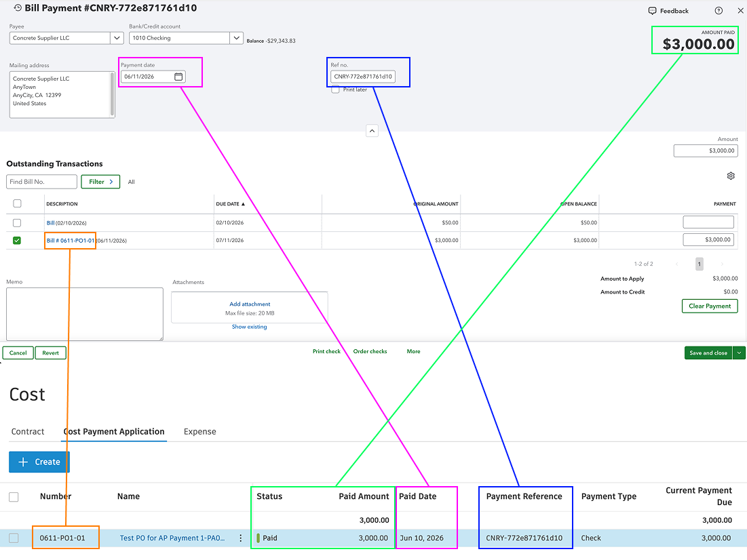Open the history clock icon beside Bill Payment title
This screenshot has width=747, height=560.
point(18,7)
